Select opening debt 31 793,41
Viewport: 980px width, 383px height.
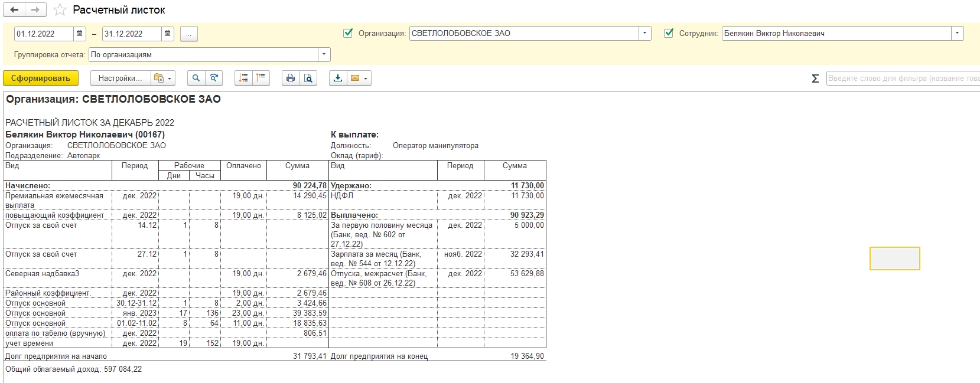tap(310, 356)
